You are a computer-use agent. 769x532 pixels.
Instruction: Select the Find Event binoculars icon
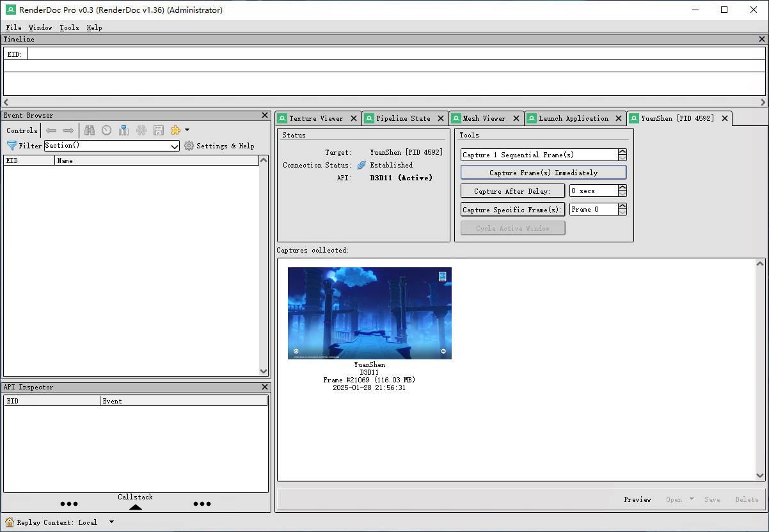point(90,130)
